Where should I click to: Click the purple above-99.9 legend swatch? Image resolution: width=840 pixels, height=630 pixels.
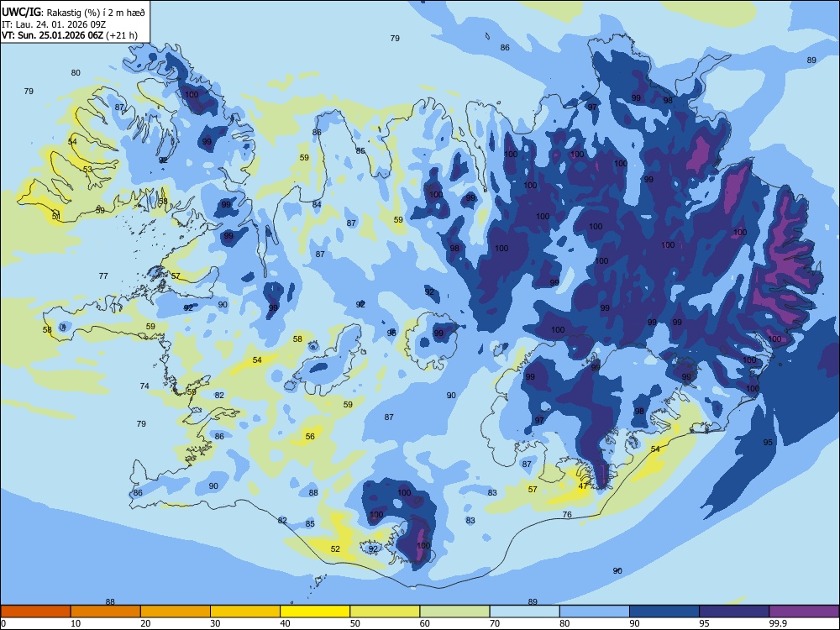(x=804, y=612)
